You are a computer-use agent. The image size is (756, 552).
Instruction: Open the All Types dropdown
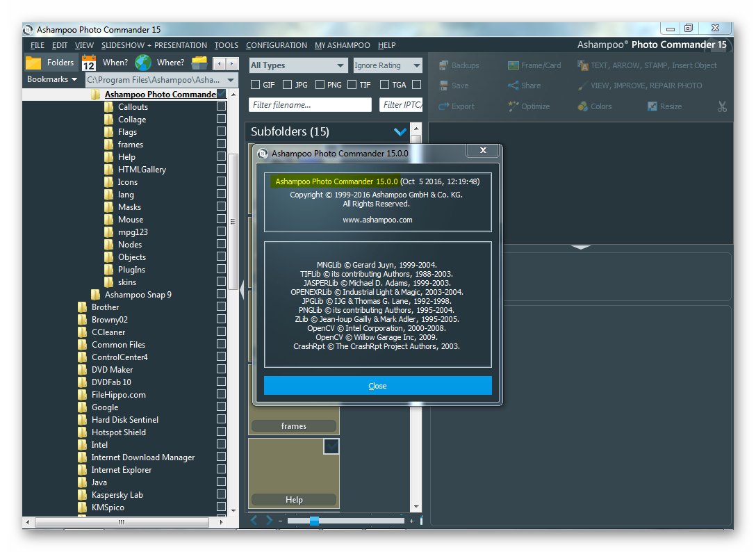pos(298,65)
